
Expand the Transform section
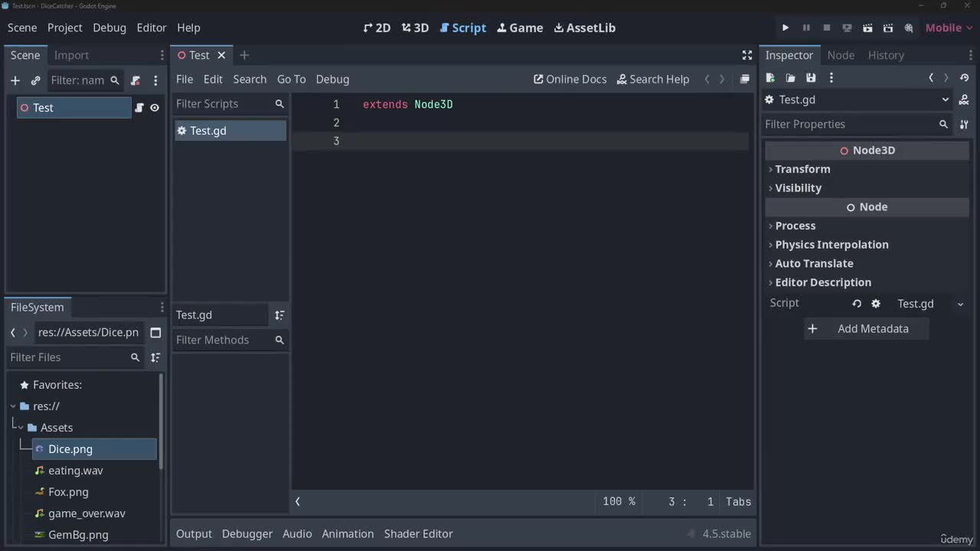(x=867, y=169)
